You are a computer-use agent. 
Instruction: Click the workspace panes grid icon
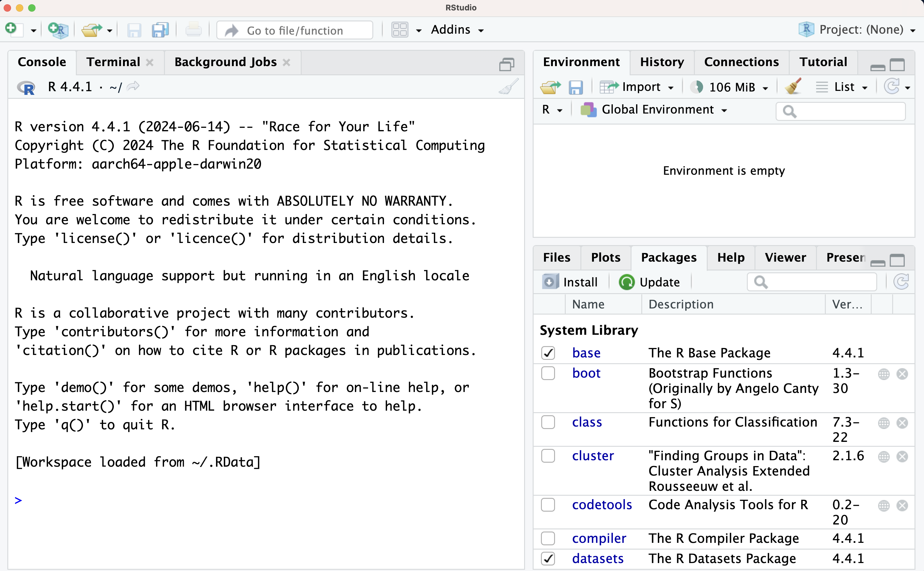[x=400, y=30]
